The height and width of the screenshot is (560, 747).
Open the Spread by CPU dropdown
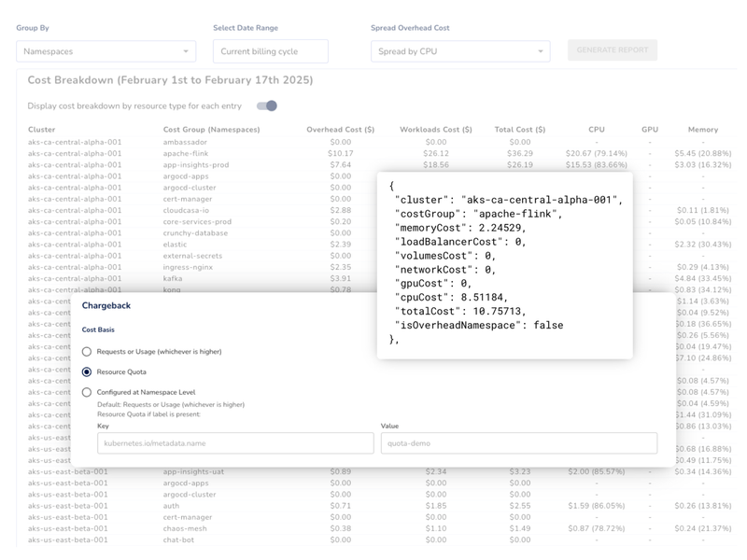click(x=460, y=51)
